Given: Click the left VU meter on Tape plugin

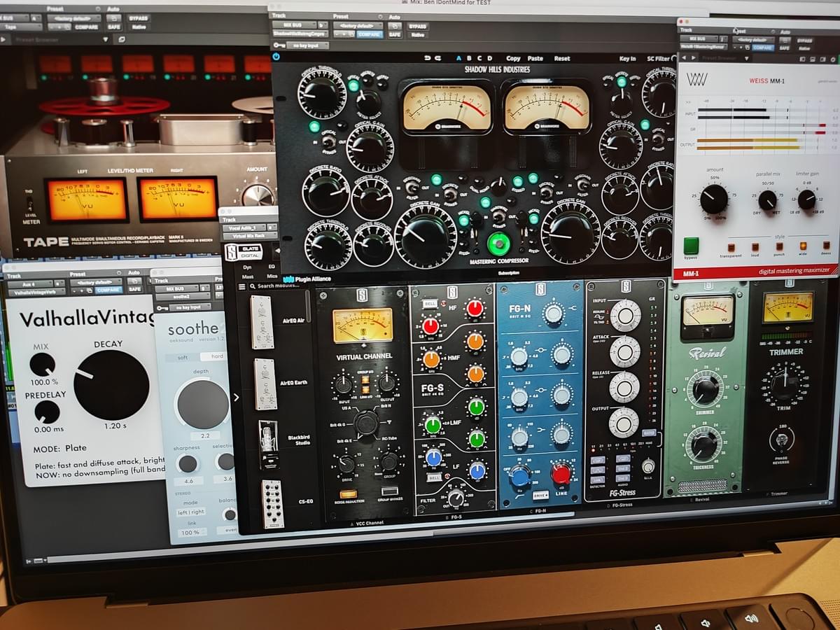Looking at the screenshot, I should 87,199.
